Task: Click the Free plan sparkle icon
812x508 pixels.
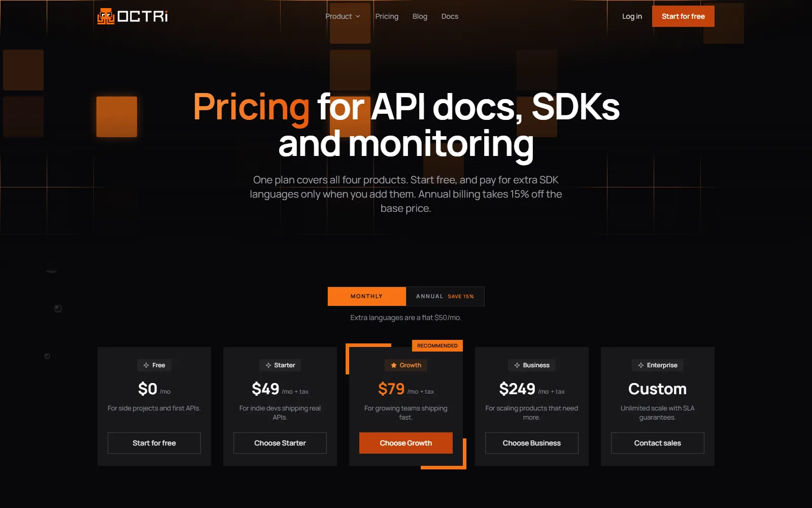Action: click(x=146, y=365)
